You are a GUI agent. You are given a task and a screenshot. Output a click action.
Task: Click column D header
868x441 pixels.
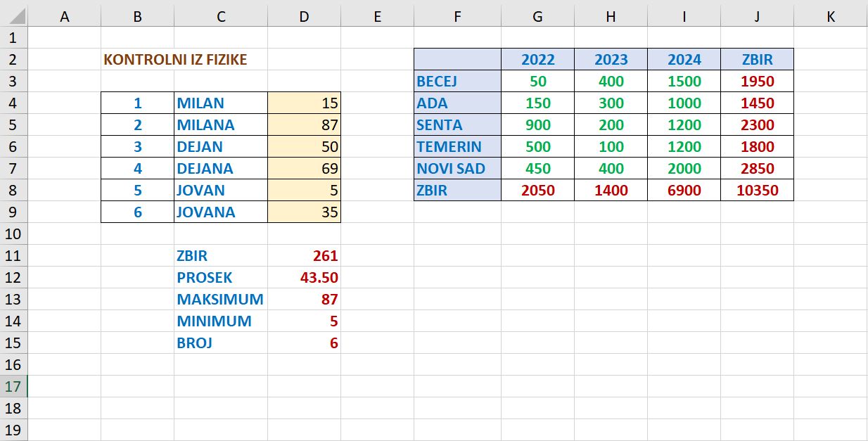click(304, 17)
